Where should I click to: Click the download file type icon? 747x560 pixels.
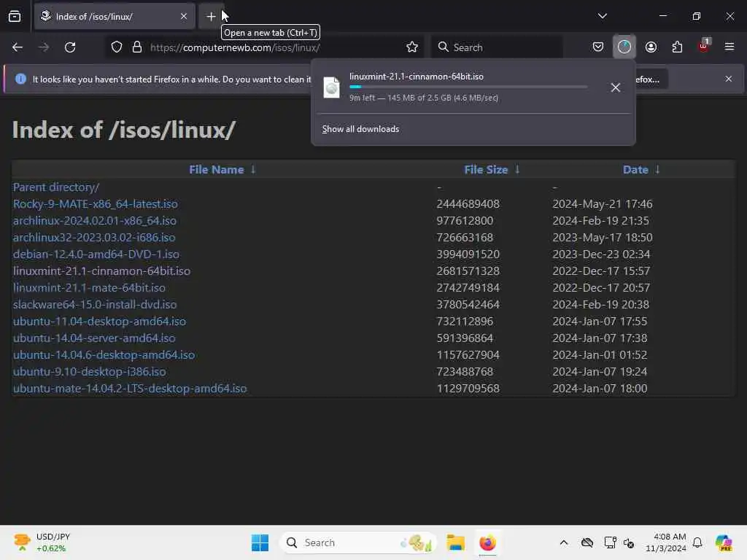point(332,87)
